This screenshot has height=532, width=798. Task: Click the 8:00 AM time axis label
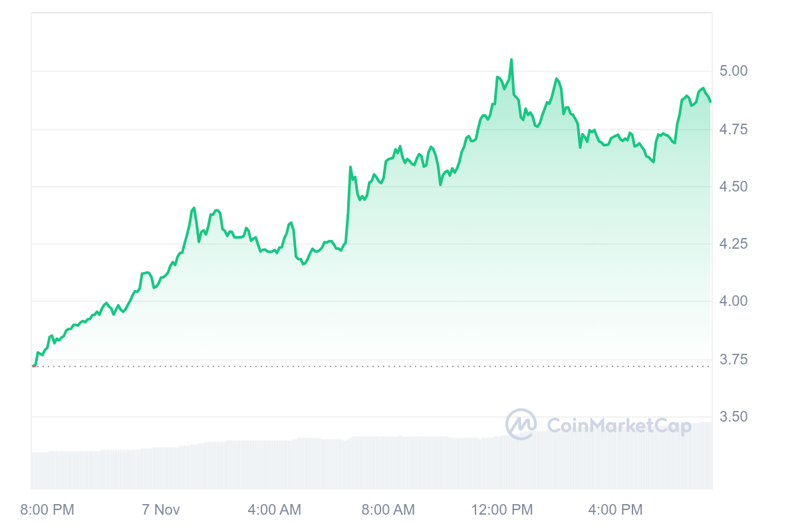[x=388, y=510]
